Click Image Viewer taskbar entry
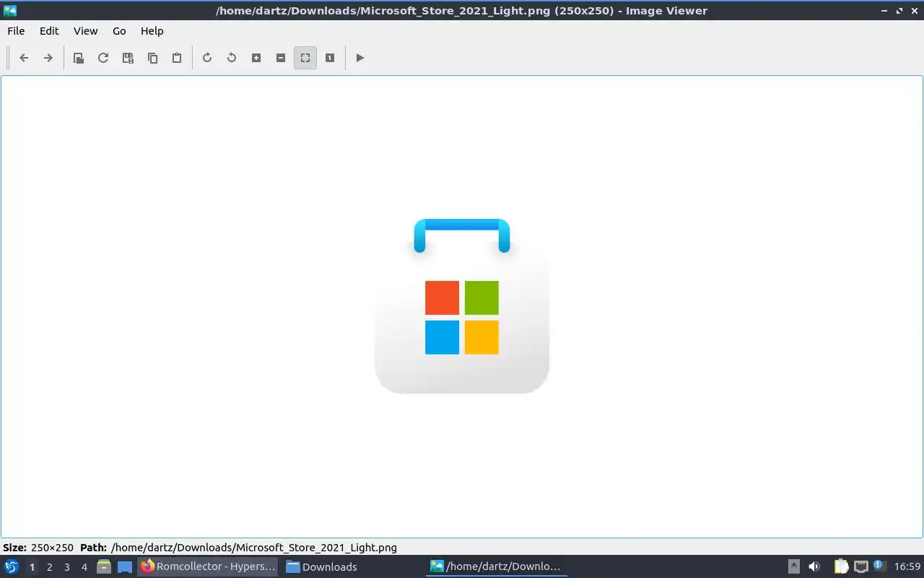Screen dimensions: 924x578 click(497, 566)
